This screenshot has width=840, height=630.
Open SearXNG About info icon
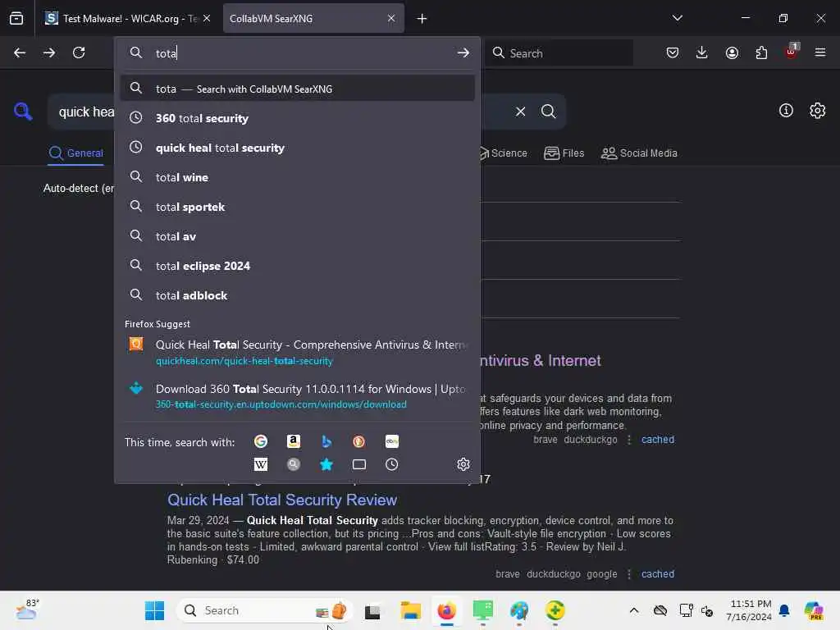(x=786, y=111)
